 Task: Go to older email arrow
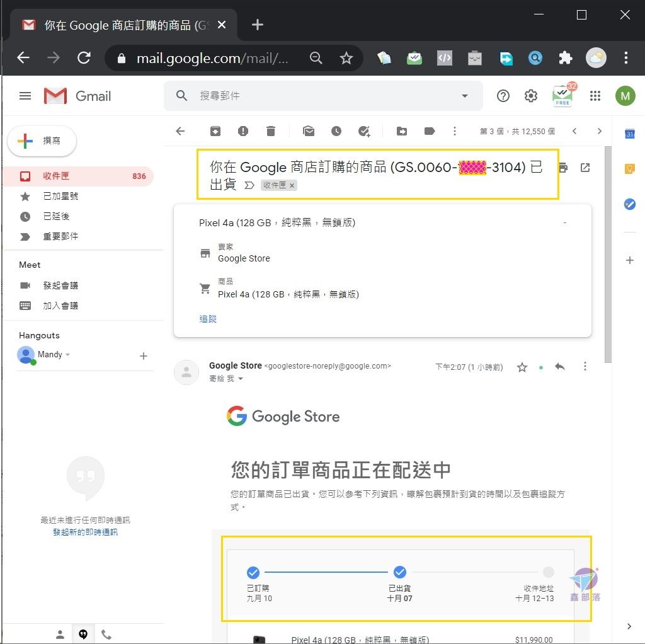click(x=600, y=131)
